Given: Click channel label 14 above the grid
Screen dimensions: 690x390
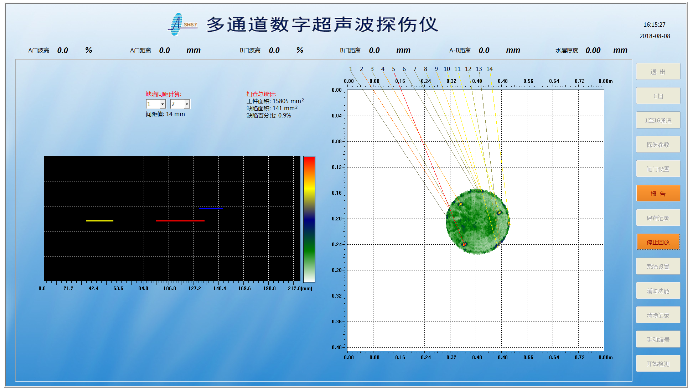Looking at the screenshot, I should point(490,69).
